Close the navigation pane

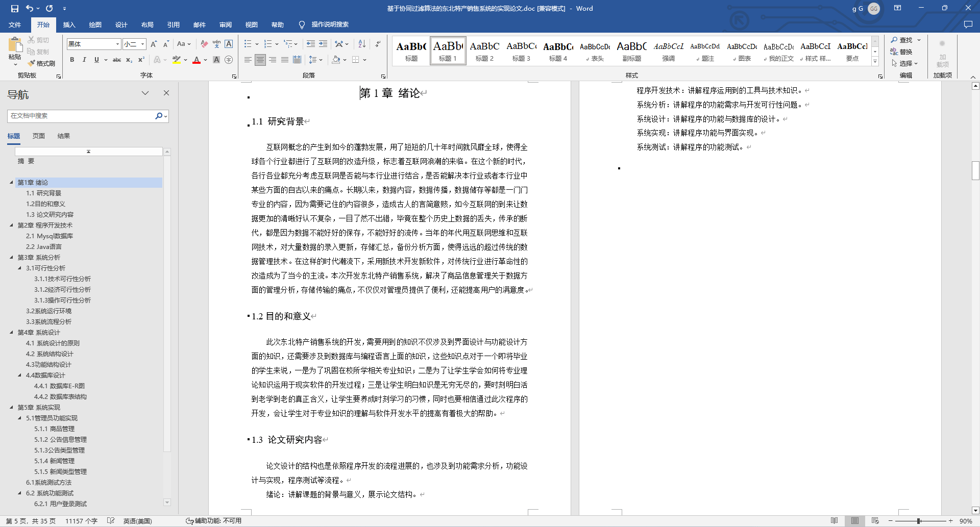point(166,93)
